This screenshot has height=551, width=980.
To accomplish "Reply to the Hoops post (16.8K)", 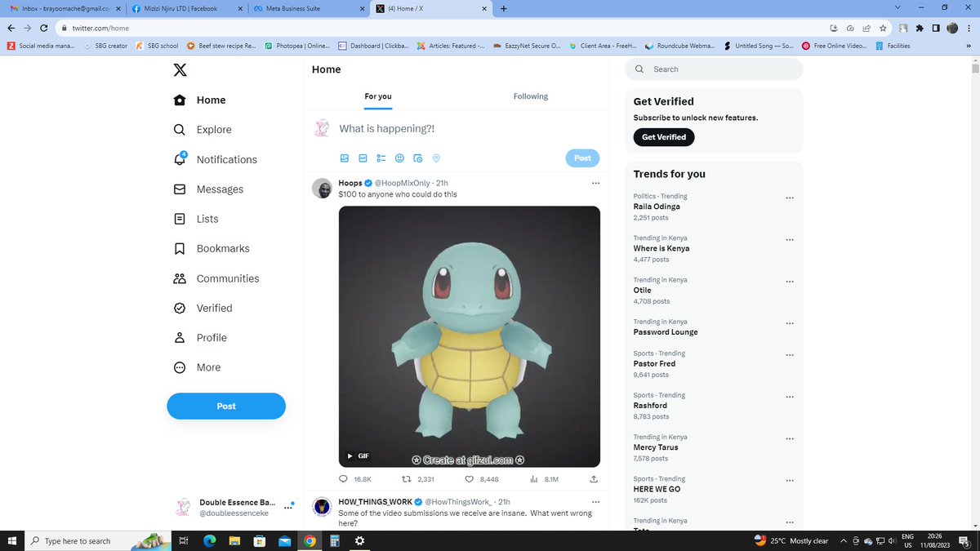I will (x=355, y=479).
